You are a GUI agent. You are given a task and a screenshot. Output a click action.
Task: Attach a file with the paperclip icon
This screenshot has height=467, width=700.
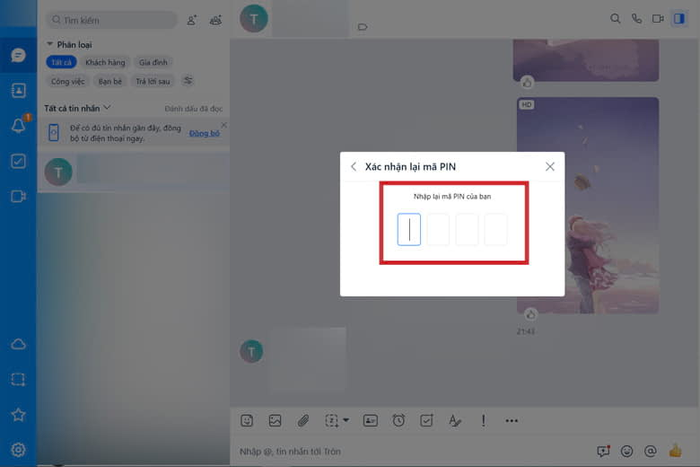tap(303, 421)
